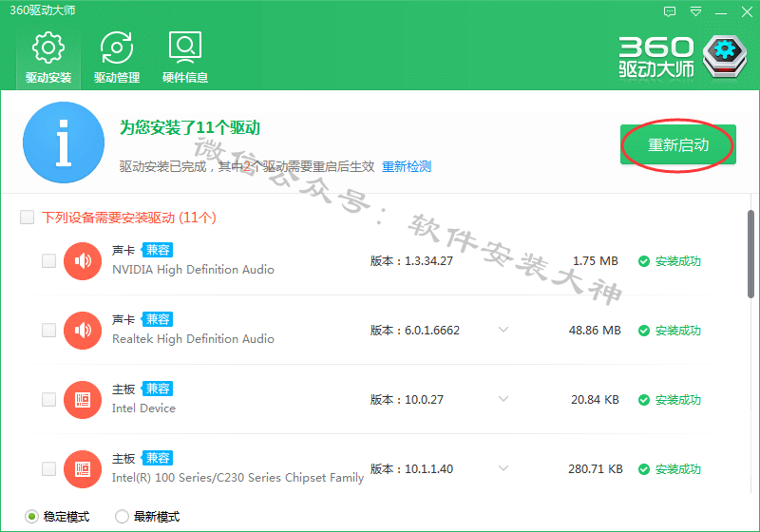Click the blue info circle icon
The width and height of the screenshot is (760, 532).
click(64, 142)
